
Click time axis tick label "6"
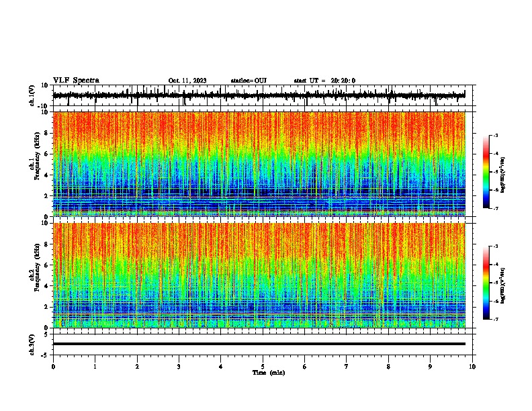305,367
